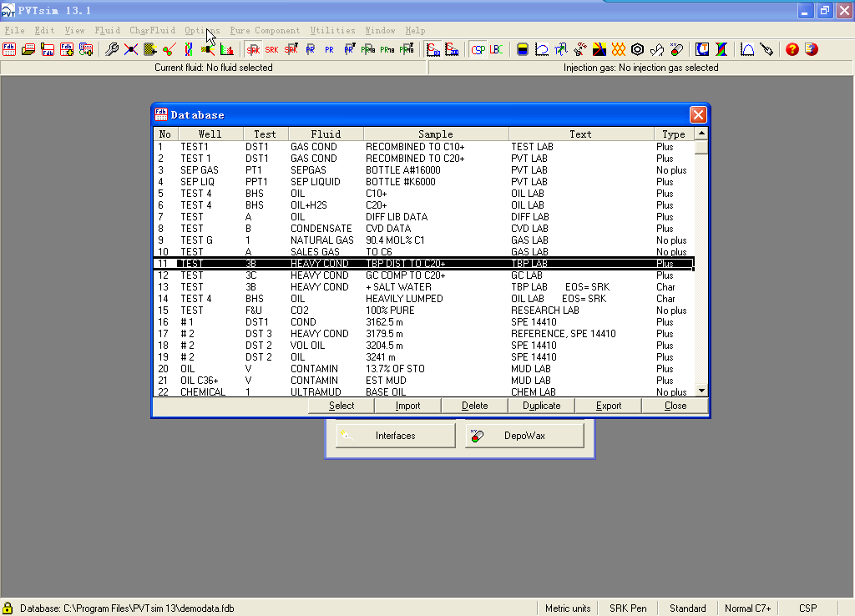Screen dimensions: 855x616
Task: Open the Fluid menu
Action: click(x=108, y=31)
